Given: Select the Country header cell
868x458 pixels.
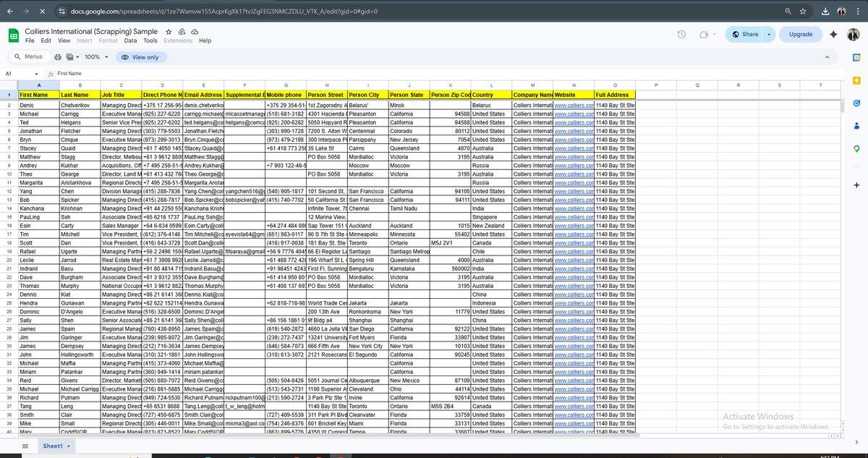Looking at the screenshot, I should [491, 95].
